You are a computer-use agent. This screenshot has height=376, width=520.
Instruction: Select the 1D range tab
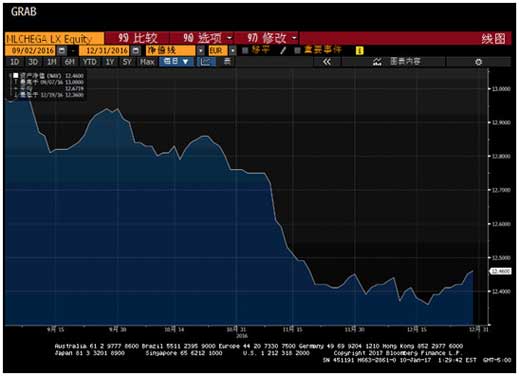[14, 62]
